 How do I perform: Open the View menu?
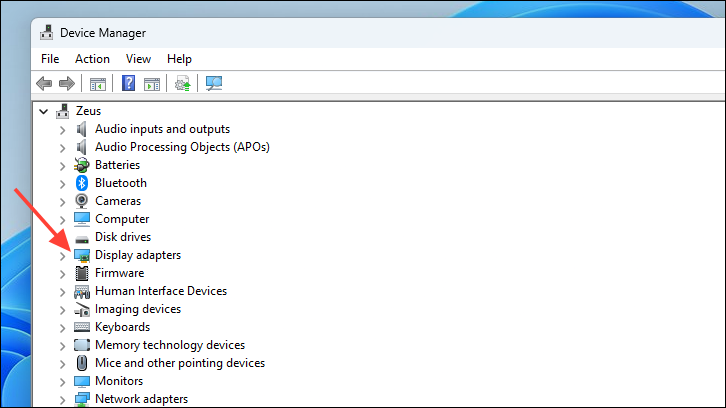pos(138,59)
